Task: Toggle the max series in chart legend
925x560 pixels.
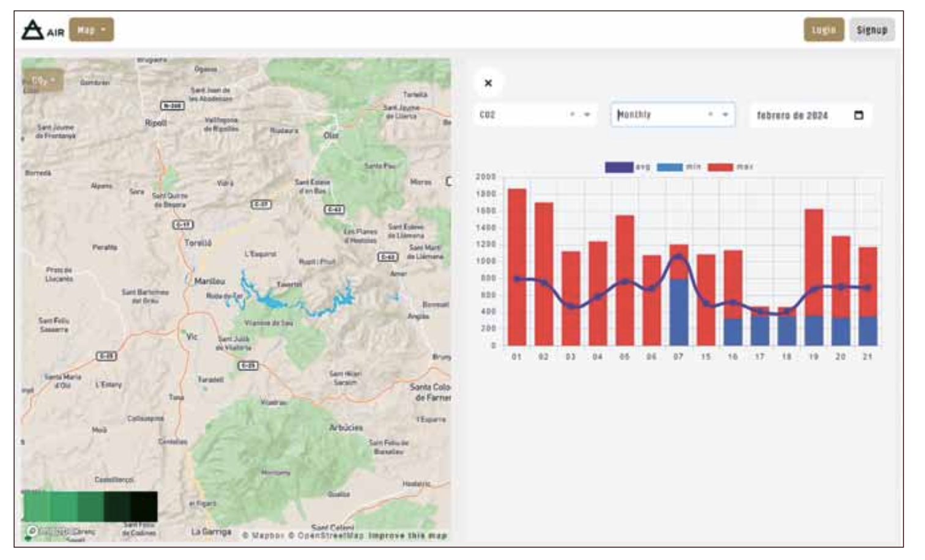Action: click(721, 167)
